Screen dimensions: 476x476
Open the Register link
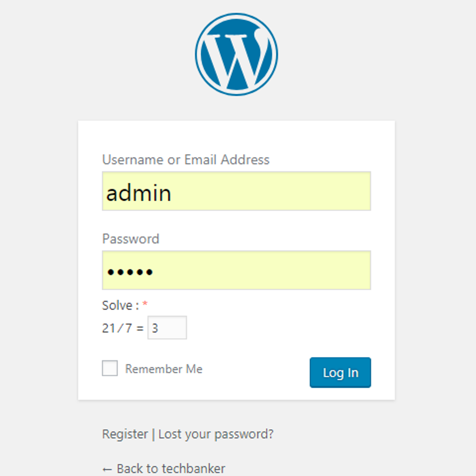[x=125, y=434]
